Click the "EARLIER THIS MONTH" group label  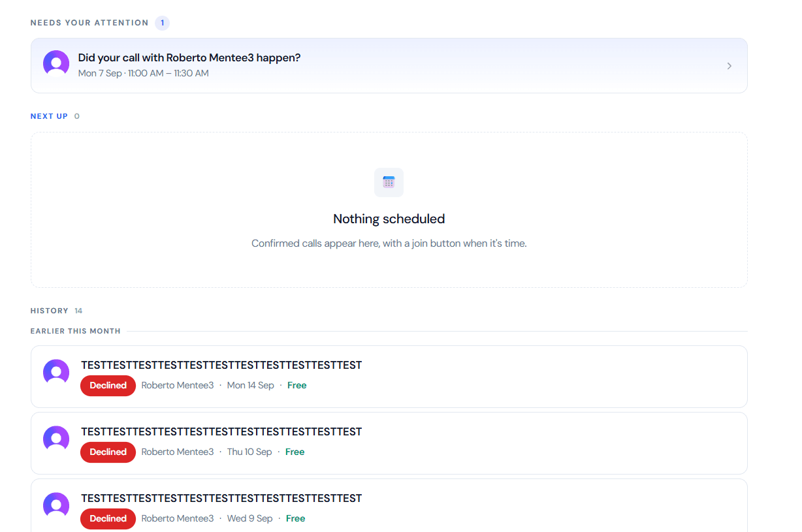point(76,331)
